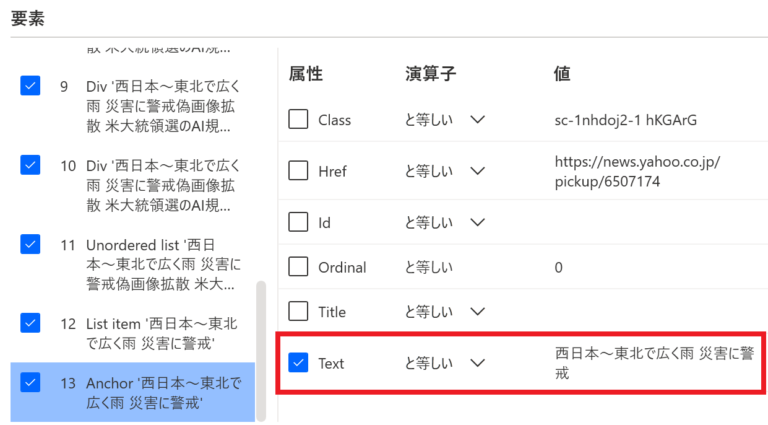
Task: Enable the Title attribute checkbox
Action: click(x=298, y=312)
